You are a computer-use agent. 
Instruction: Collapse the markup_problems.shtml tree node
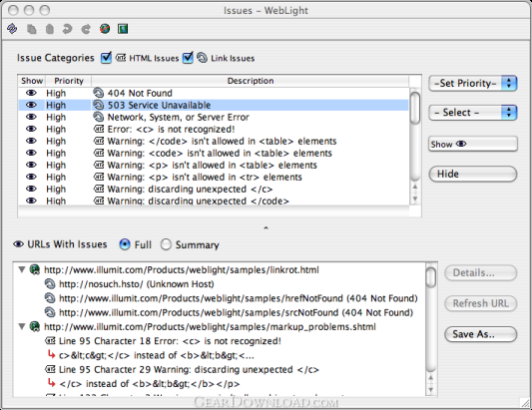click(22, 327)
